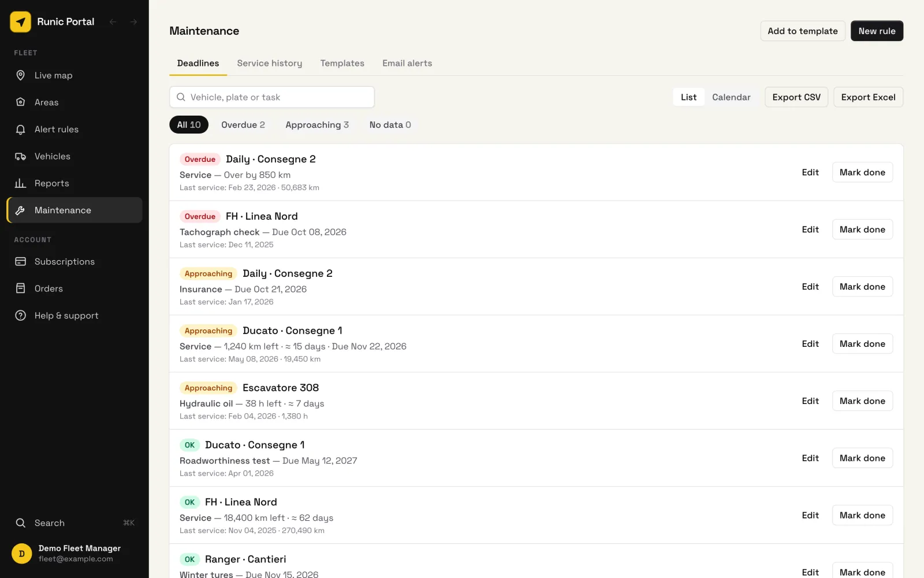
Task: Open the Escavatore 308 deadline title
Action: [x=281, y=388]
